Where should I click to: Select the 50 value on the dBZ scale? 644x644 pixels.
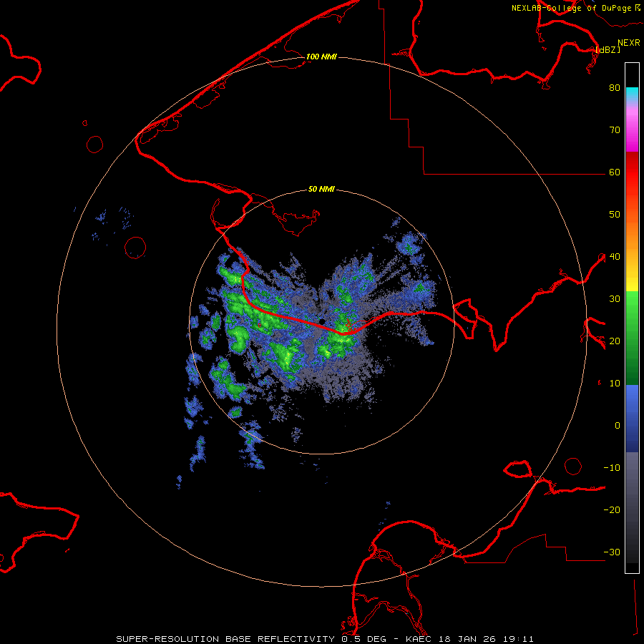pyautogui.click(x=615, y=215)
